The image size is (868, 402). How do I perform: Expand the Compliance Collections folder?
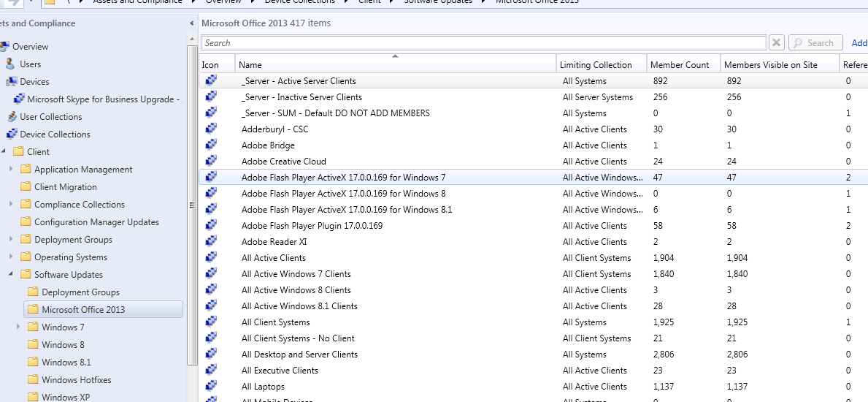11,204
